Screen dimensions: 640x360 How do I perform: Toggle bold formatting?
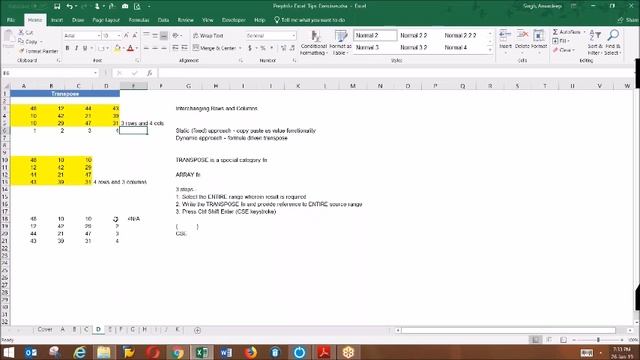tap(67, 49)
